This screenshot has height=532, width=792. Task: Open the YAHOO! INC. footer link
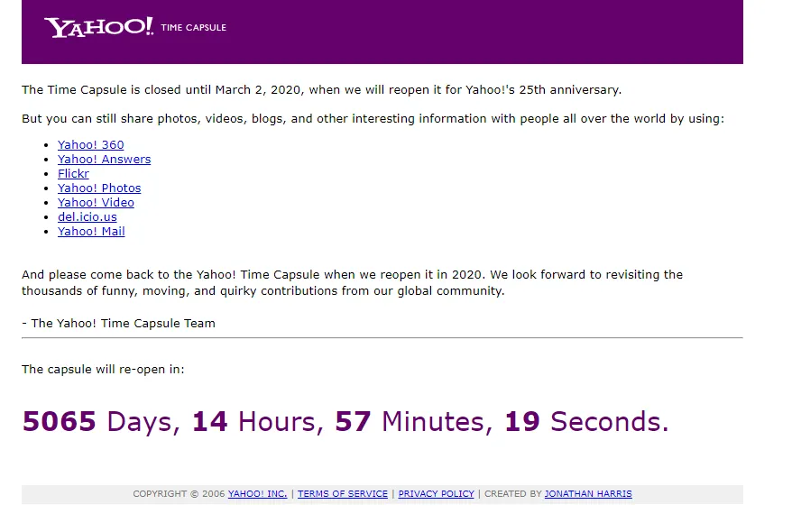pyautogui.click(x=257, y=493)
